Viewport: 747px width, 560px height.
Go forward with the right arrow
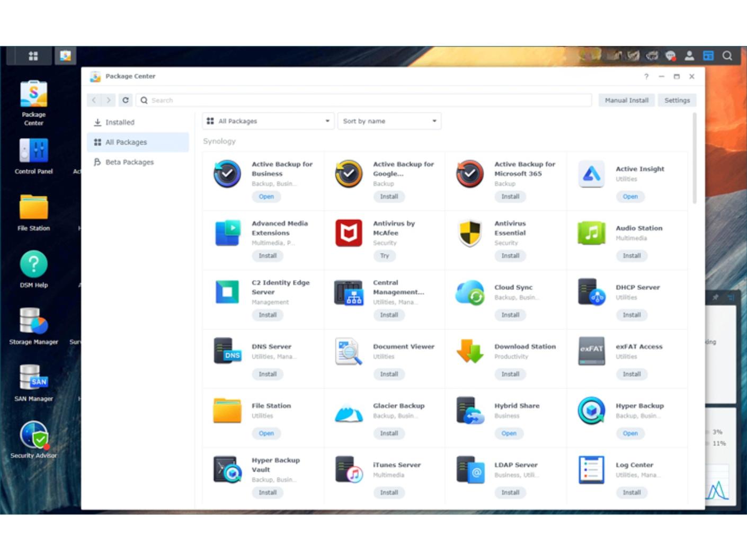pyautogui.click(x=108, y=100)
